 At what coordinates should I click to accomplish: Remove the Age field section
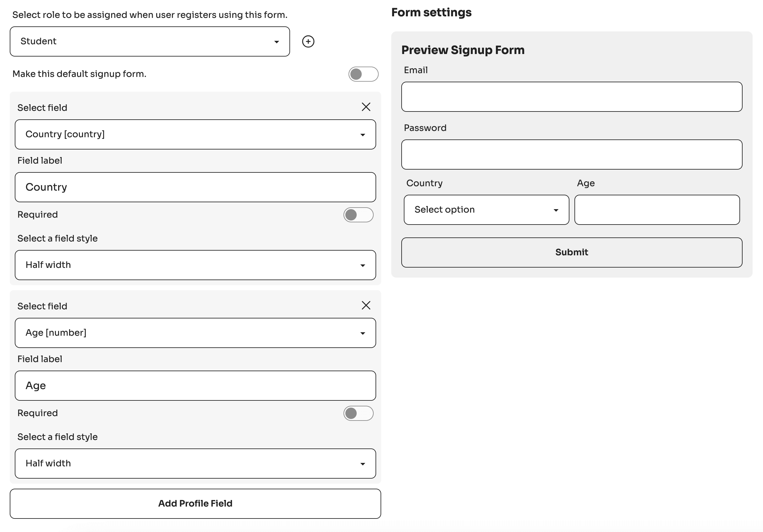366,305
